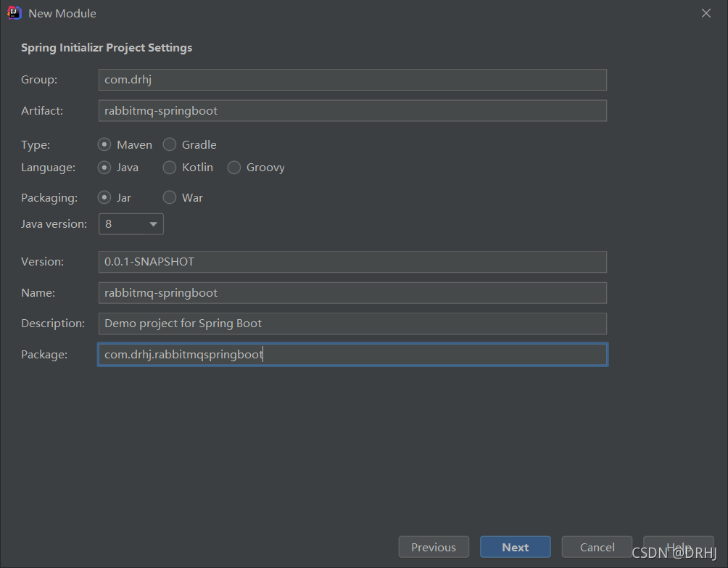
Task: Click the IntelliJ IDEA logo icon
Action: click(15, 13)
